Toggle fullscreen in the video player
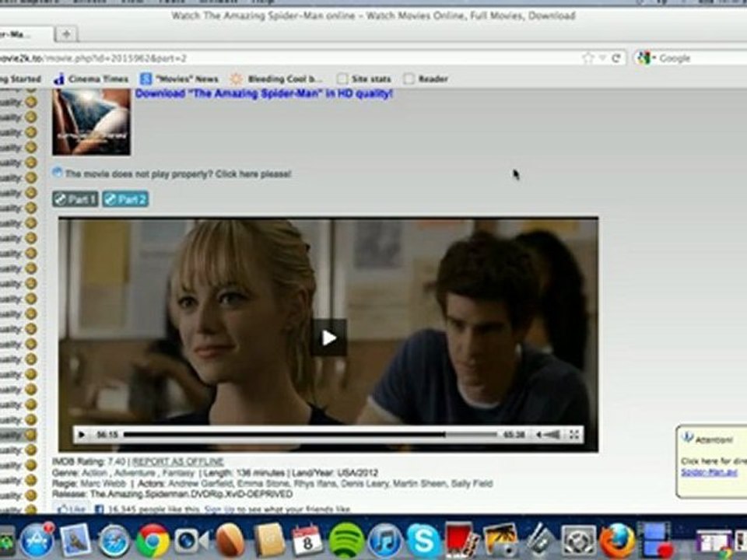This screenshot has width=747, height=560. point(574,434)
